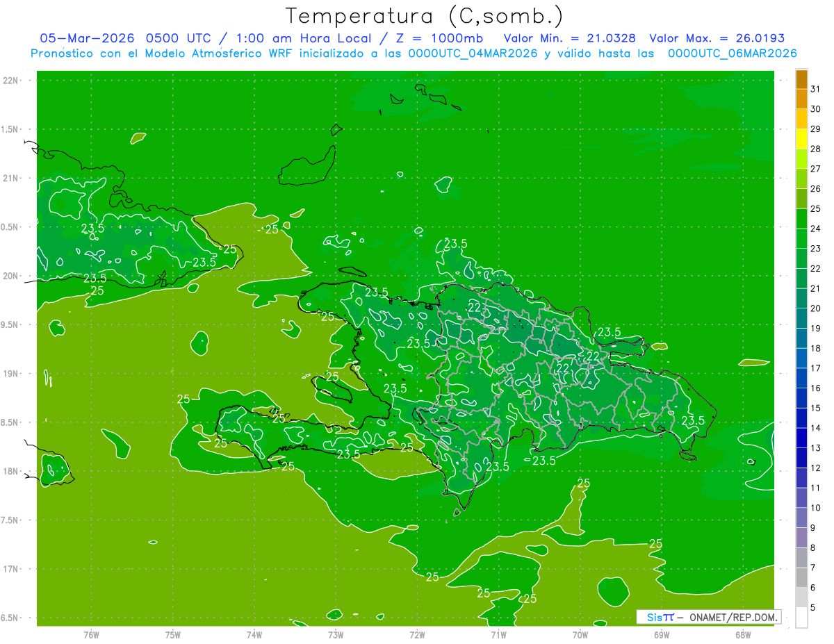Screen dimensions: 834x644
Task: Click the '26' label on the color scale
Action: coord(815,188)
